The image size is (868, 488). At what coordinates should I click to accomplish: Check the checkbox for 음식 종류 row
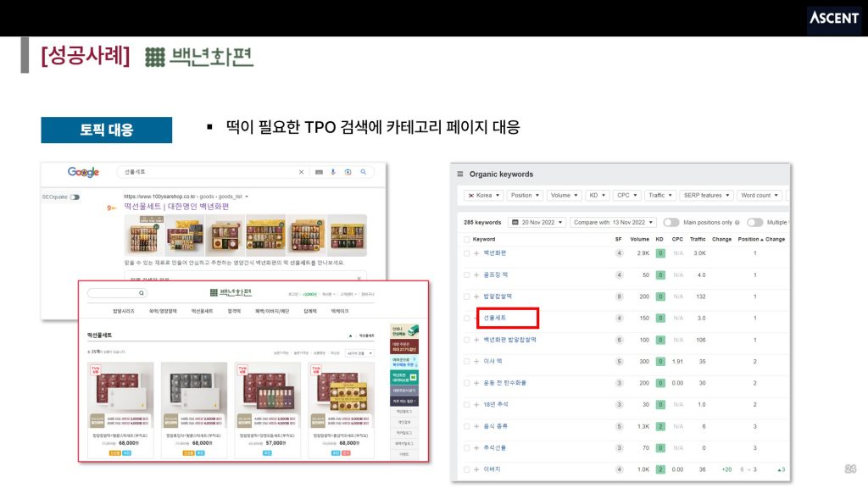coord(467,427)
